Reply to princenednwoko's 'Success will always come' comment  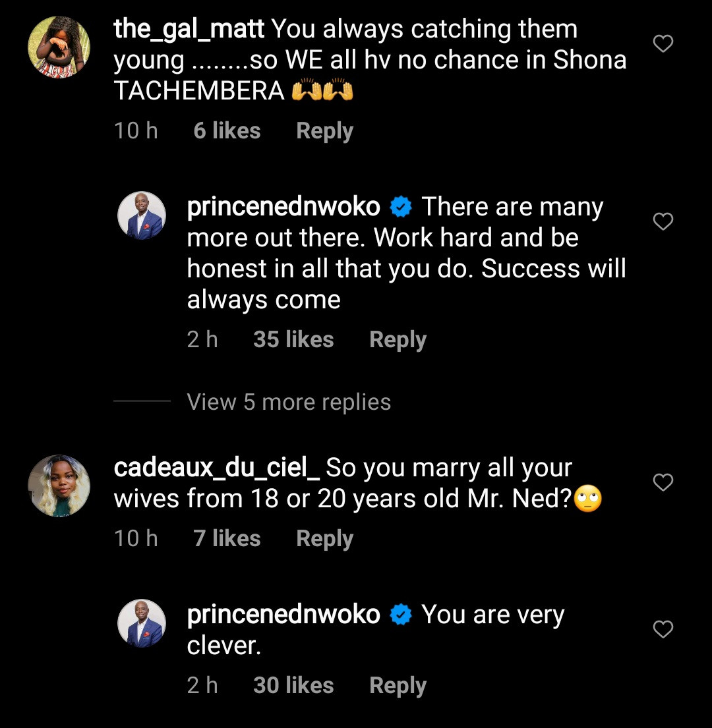[398, 340]
